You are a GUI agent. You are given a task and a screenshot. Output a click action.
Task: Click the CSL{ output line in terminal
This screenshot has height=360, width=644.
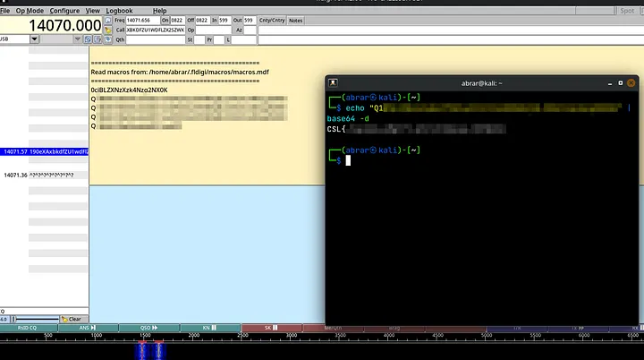(417, 129)
